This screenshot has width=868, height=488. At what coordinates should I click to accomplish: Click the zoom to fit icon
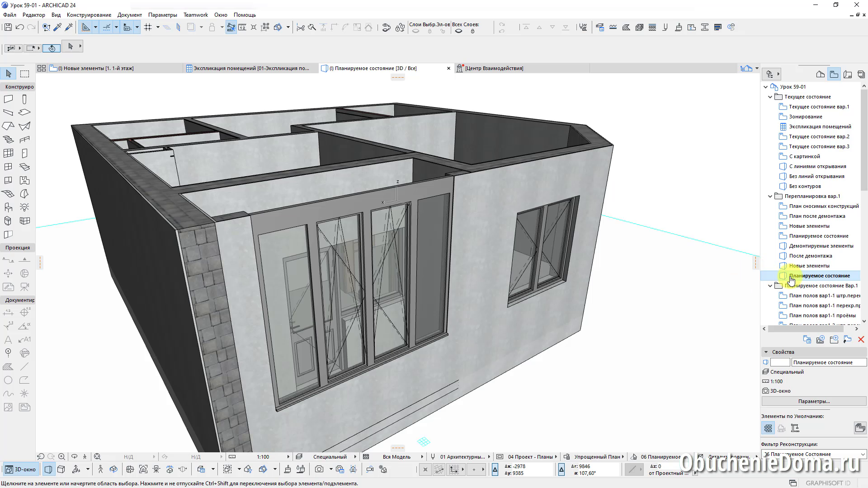[x=98, y=456]
